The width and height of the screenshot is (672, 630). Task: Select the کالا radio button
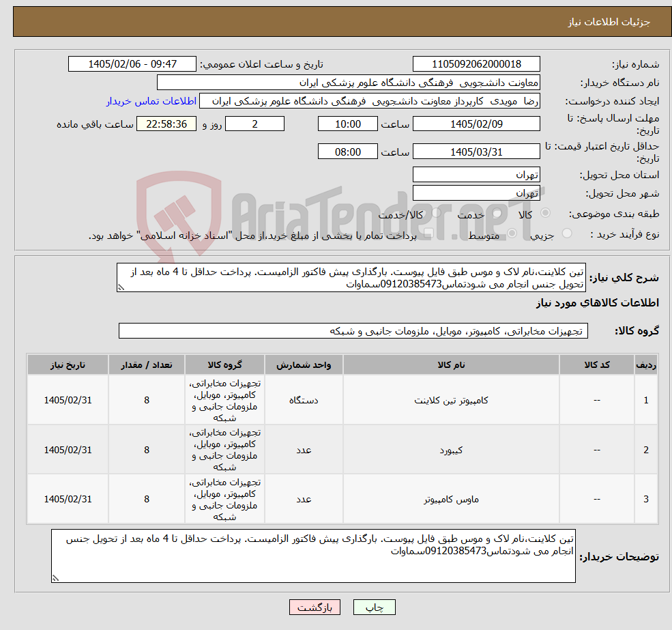tap(546, 213)
